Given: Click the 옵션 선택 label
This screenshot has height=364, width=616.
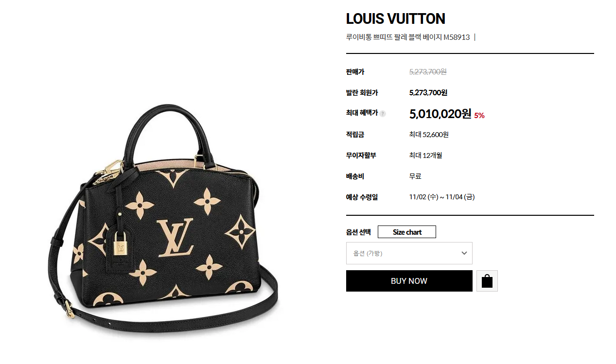Looking at the screenshot, I should click(358, 232).
